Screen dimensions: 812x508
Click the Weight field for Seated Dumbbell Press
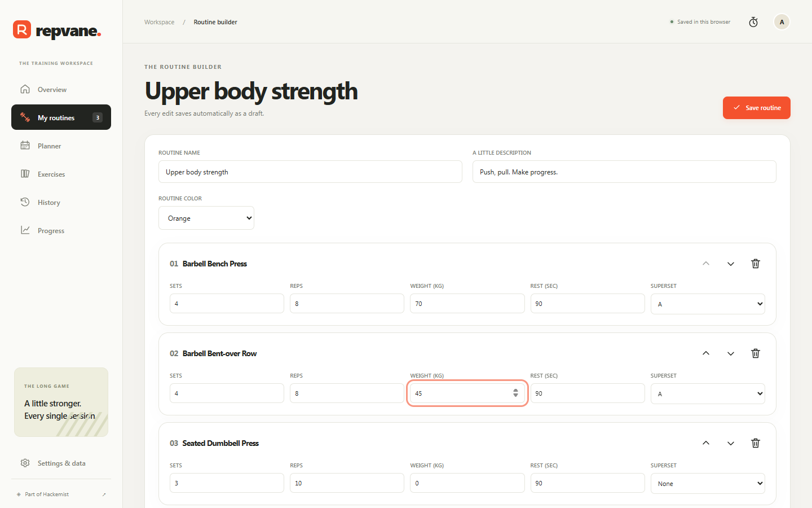pos(467,483)
